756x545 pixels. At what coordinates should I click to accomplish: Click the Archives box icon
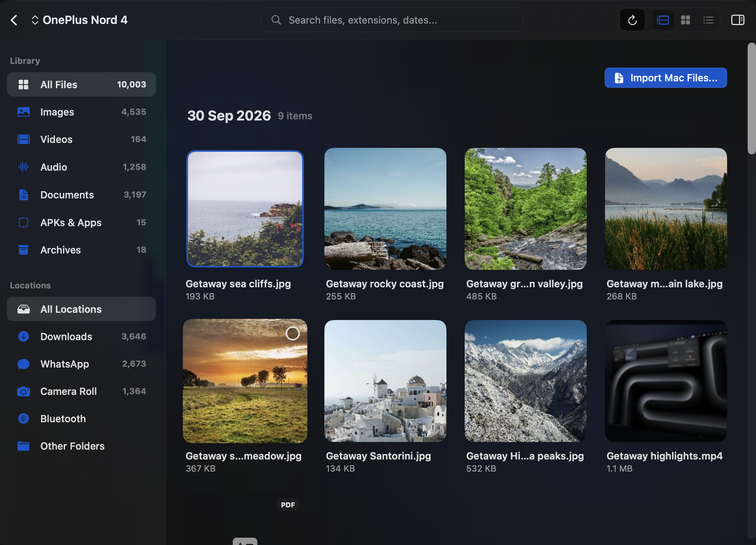point(23,250)
